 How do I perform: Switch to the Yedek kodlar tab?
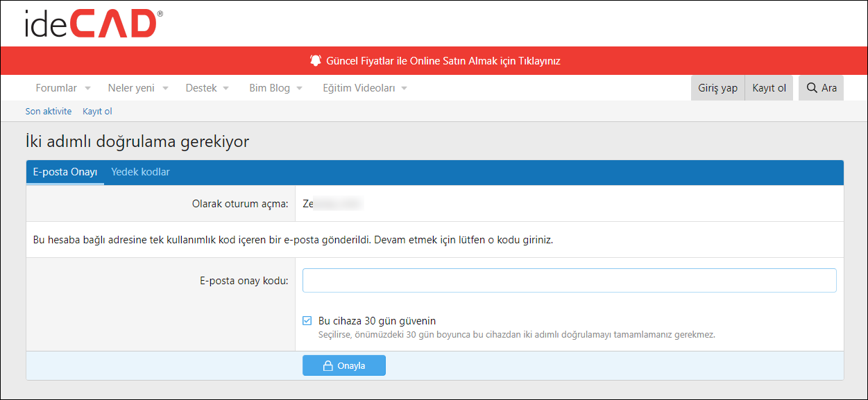coord(140,172)
